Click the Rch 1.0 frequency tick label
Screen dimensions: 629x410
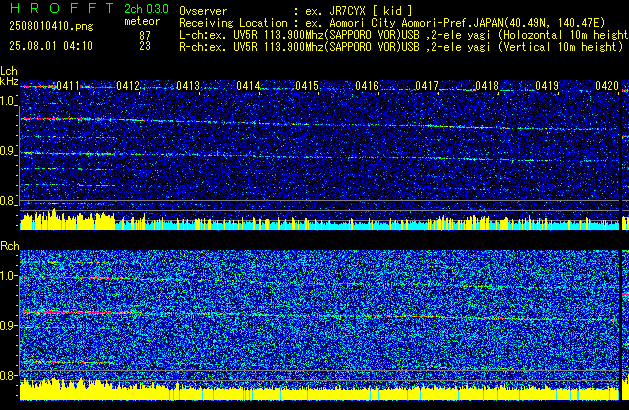[x=8, y=276]
